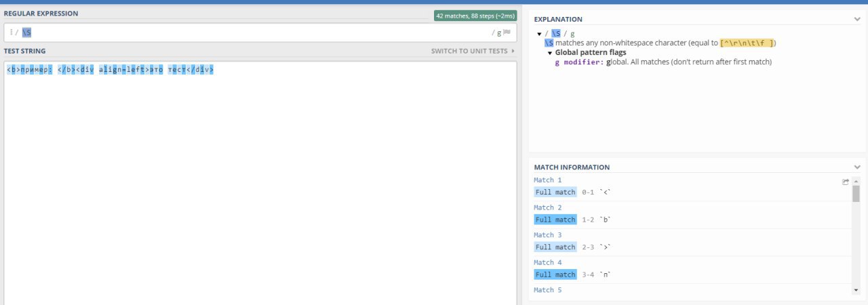Collapse the '/ \S / g' explanation tree node
Image resolution: width=868 pixels, height=305 pixels.
[x=539, y=33]
